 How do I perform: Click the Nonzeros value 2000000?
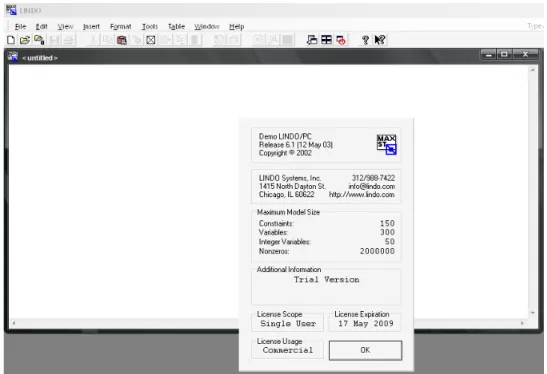pyautogui.click(x=377, y=251)
